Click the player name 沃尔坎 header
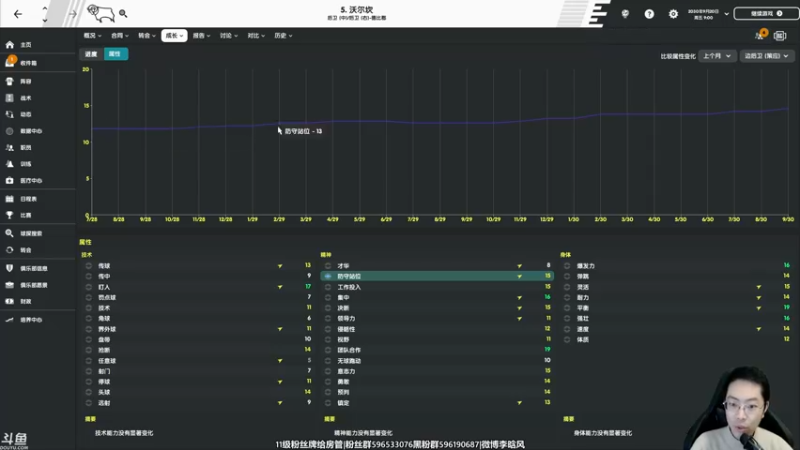This screenshot has width=800, height=450. [x=357, y=10]
